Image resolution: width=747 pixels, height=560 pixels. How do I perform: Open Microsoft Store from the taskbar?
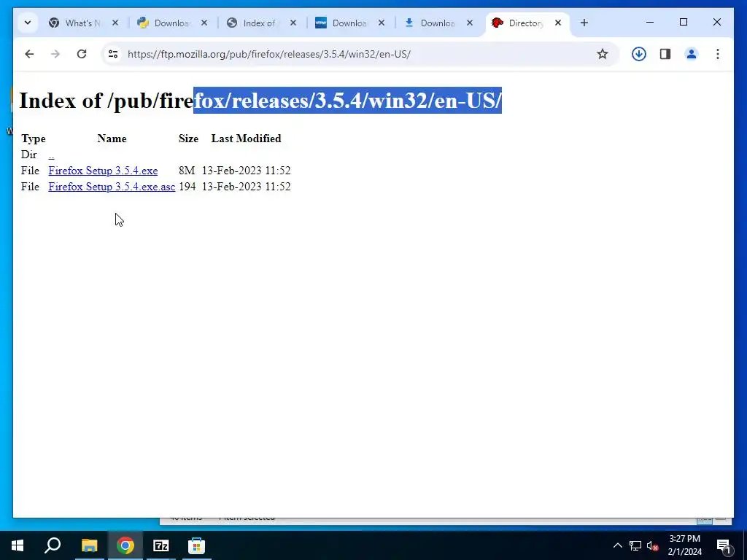click(197, 545)
